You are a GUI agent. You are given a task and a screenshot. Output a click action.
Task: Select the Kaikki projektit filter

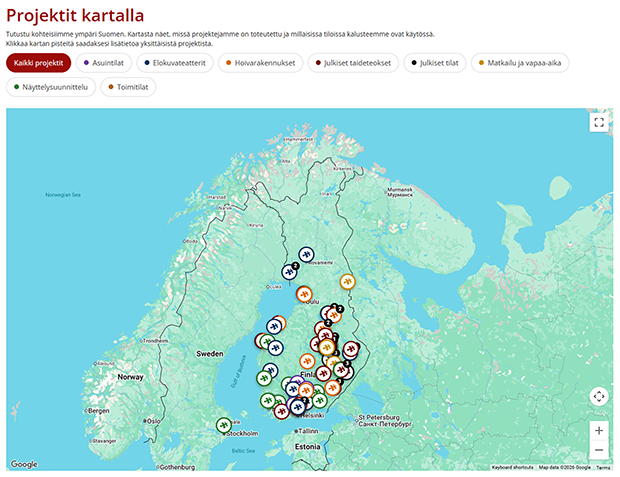pos(38,63)
